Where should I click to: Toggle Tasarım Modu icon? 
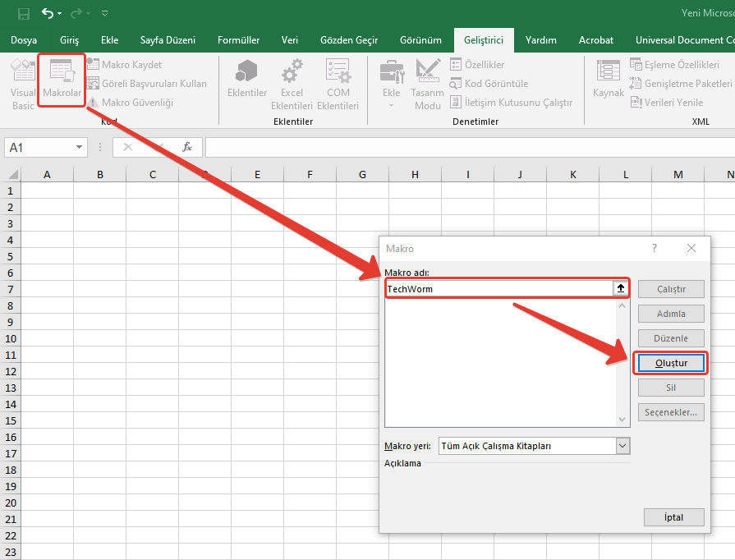point(428,84)
